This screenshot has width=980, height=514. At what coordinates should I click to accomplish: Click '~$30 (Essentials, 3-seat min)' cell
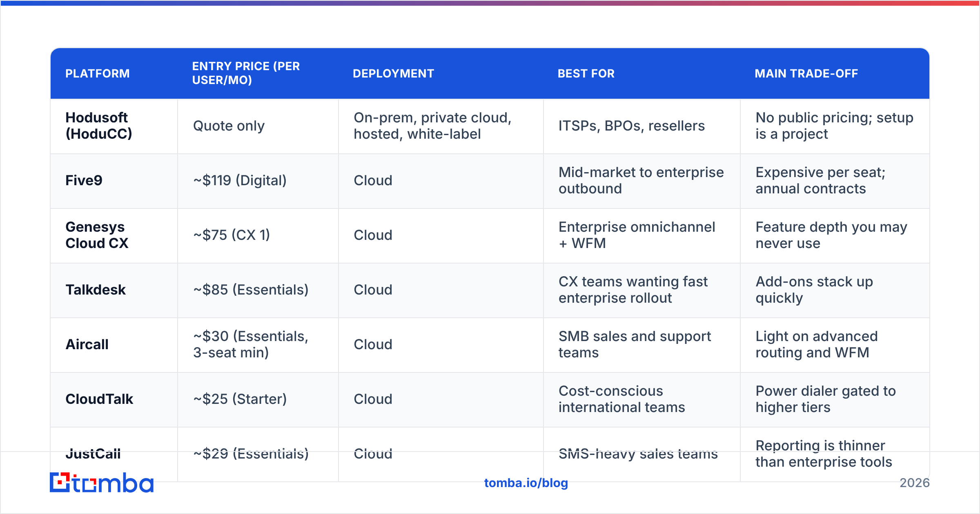pos(258,345)
